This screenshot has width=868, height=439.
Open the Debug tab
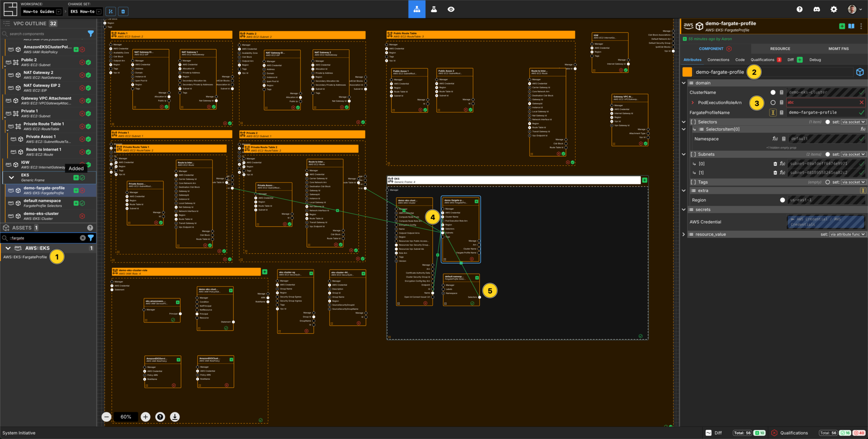click(815, 60)
